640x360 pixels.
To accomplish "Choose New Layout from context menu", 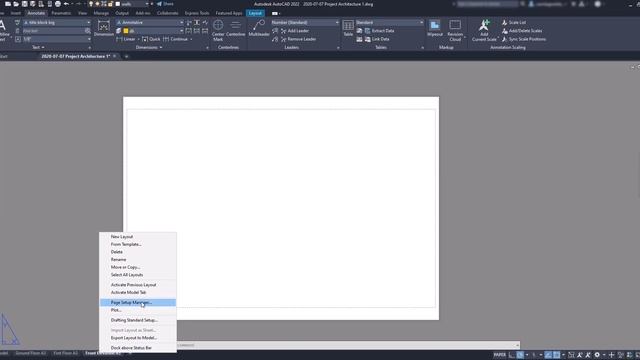I will click(x=138, y=237).
